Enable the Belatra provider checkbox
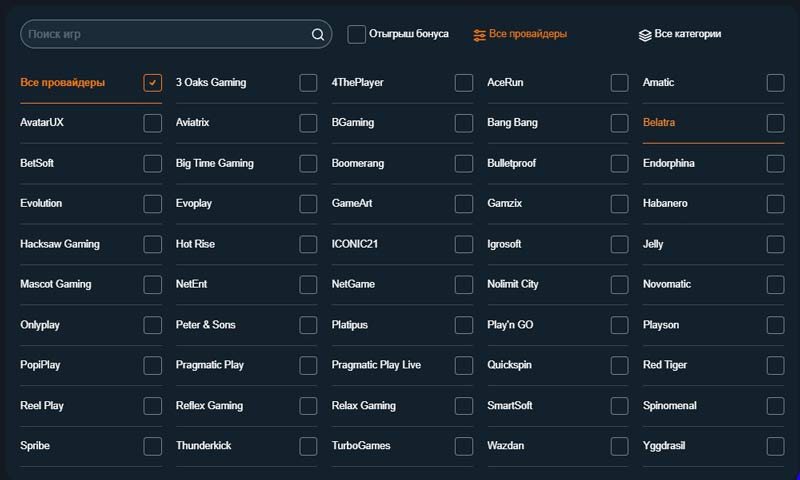This screenshot has height=480, width=800. (775, 123)
